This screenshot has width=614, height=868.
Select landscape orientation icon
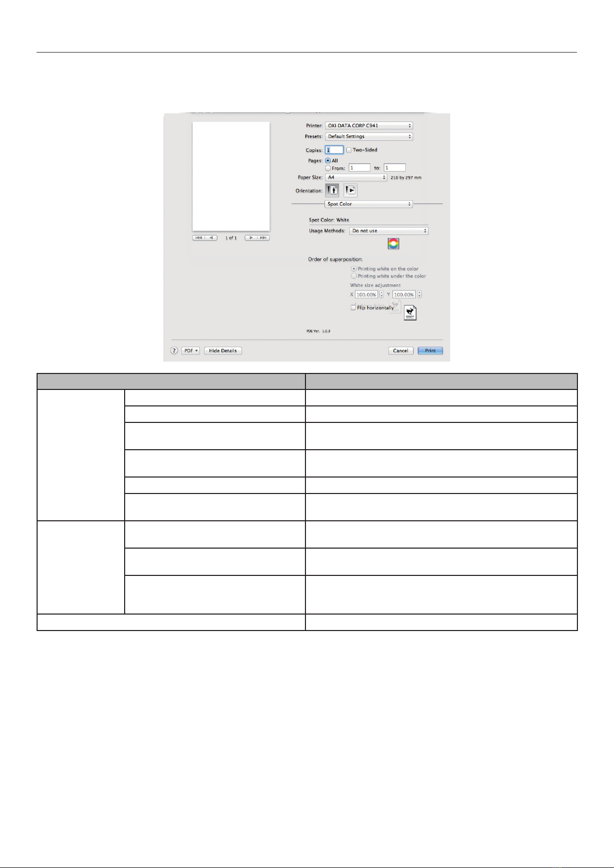[350, 190]
